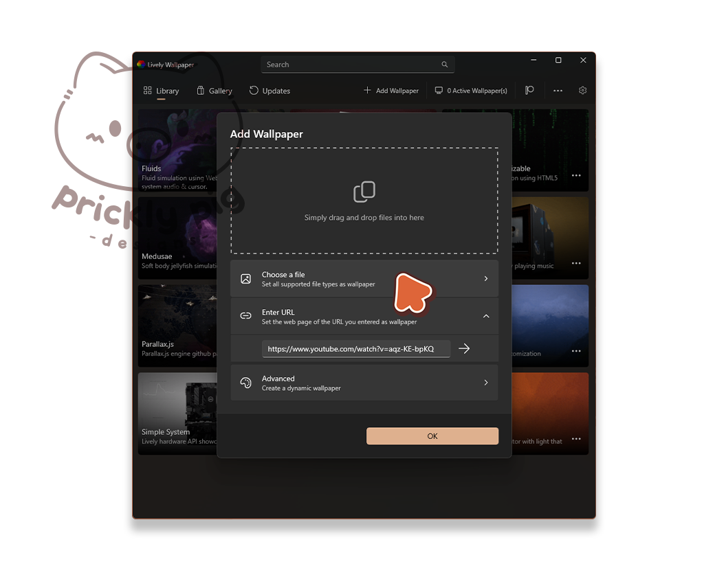
Task: Submit the URL with the arrow button
Action: pos(464,348)
